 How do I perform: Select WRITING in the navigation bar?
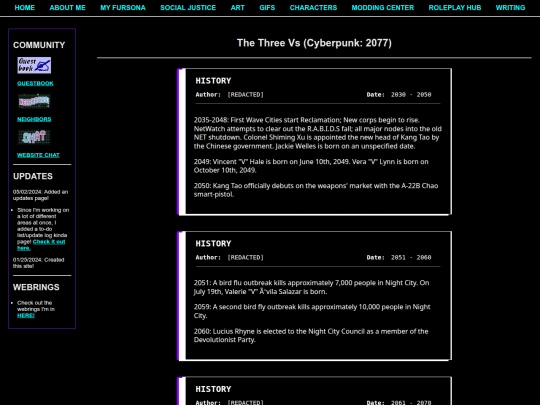510,8
